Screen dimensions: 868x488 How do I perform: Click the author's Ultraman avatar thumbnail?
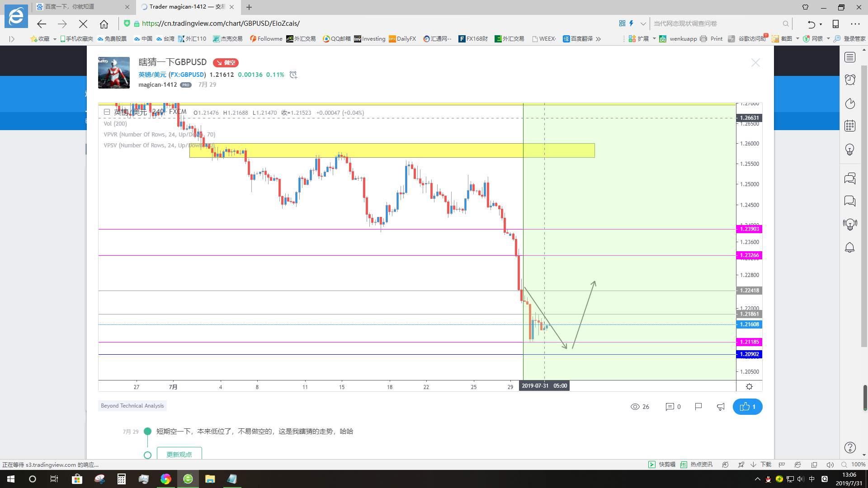tap(114, 73)
